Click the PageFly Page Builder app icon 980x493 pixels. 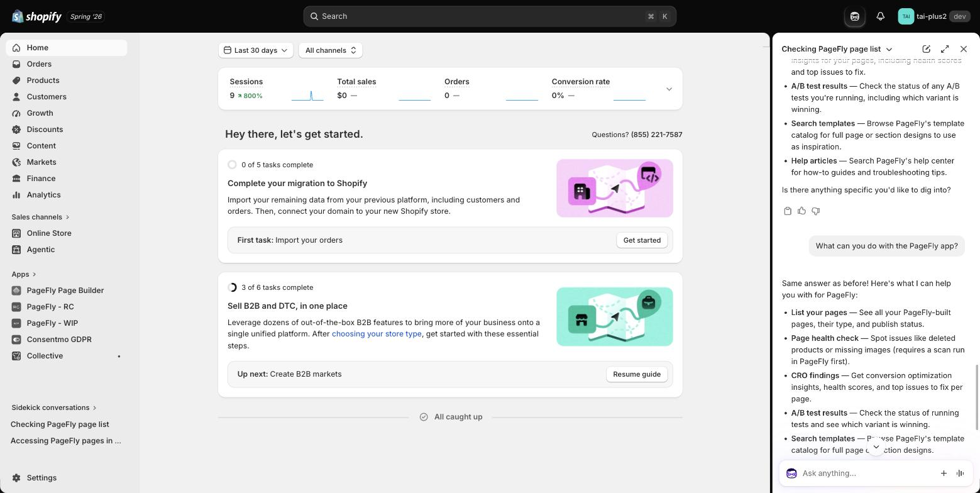tap(16, 291)
